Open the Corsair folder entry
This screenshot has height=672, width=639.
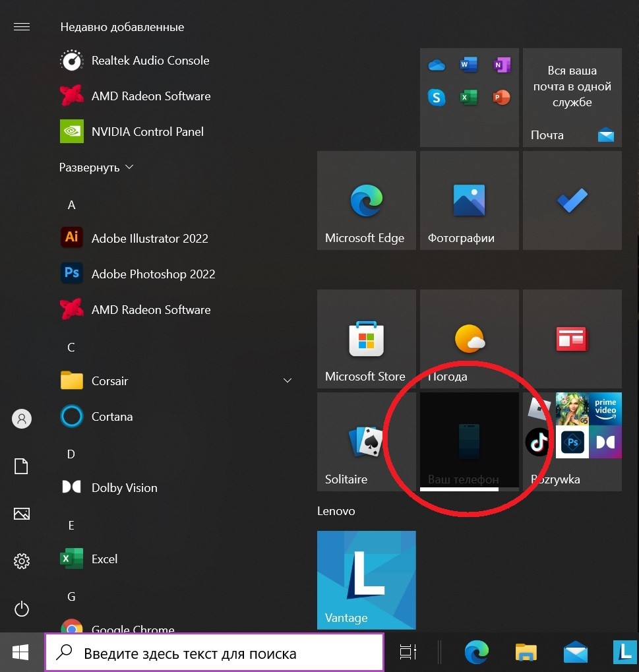point(94,381)
